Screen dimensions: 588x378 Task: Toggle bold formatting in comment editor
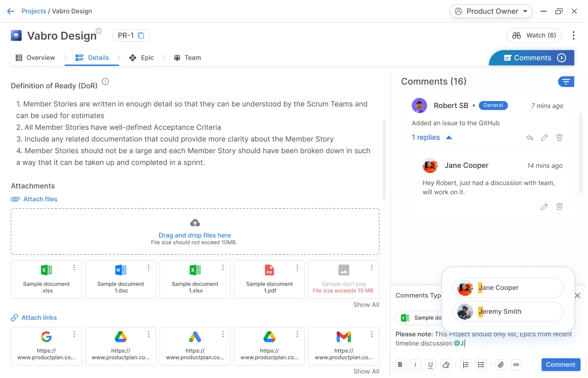coord(400,365)
